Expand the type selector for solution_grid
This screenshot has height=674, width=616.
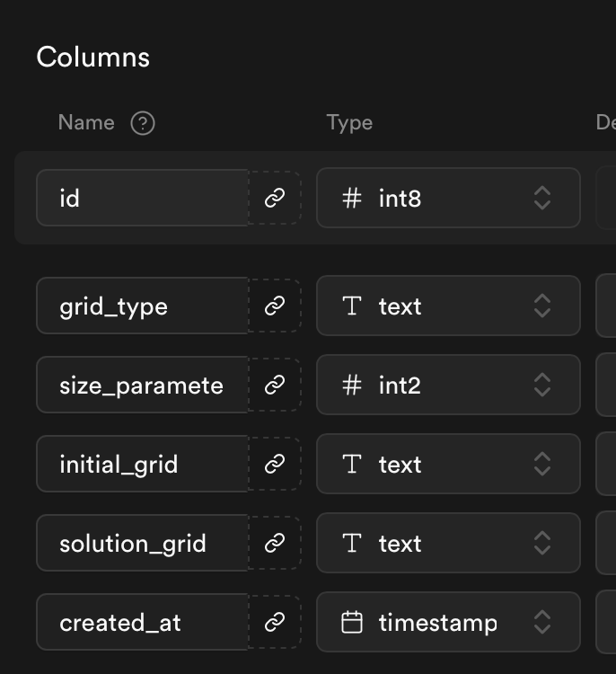(x=448, y=544)
